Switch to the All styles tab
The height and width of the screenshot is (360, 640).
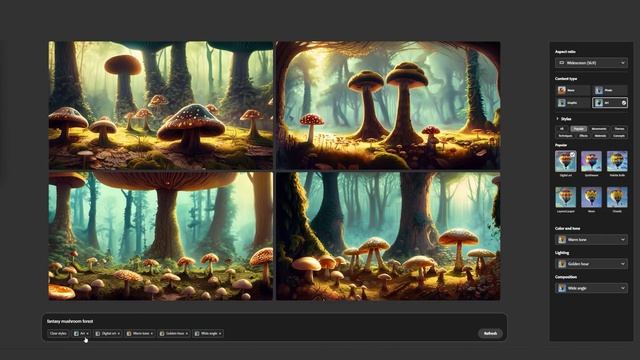(562, 129)
